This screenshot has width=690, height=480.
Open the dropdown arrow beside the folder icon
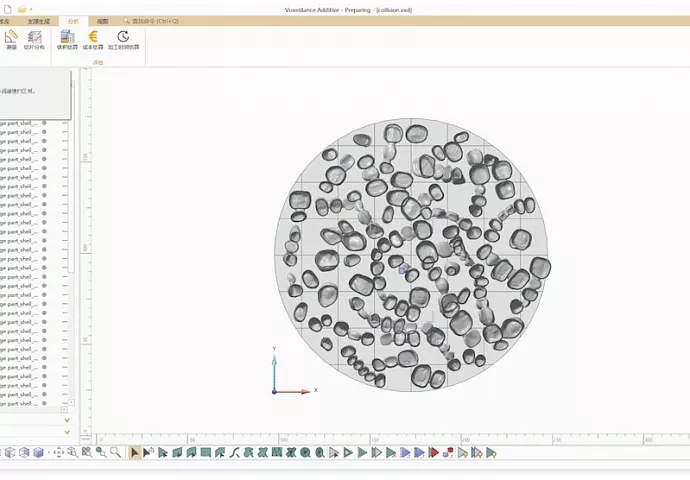pyautogui.click(x=31, y=9)
